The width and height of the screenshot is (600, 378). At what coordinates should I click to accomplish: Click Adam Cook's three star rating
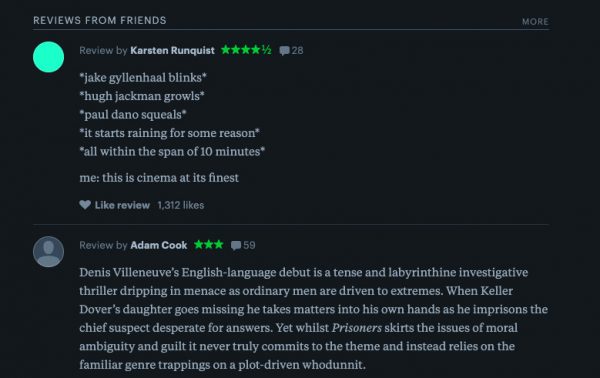tap(209, 244)
